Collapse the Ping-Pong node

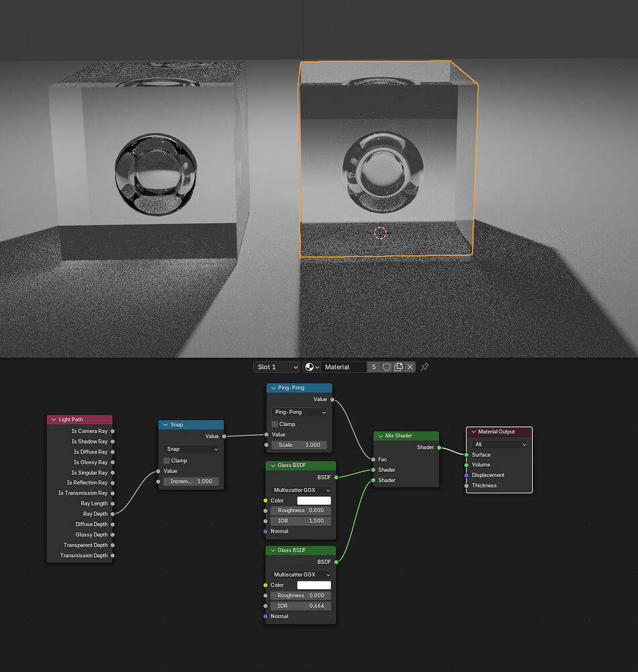[x=273, y=388]
